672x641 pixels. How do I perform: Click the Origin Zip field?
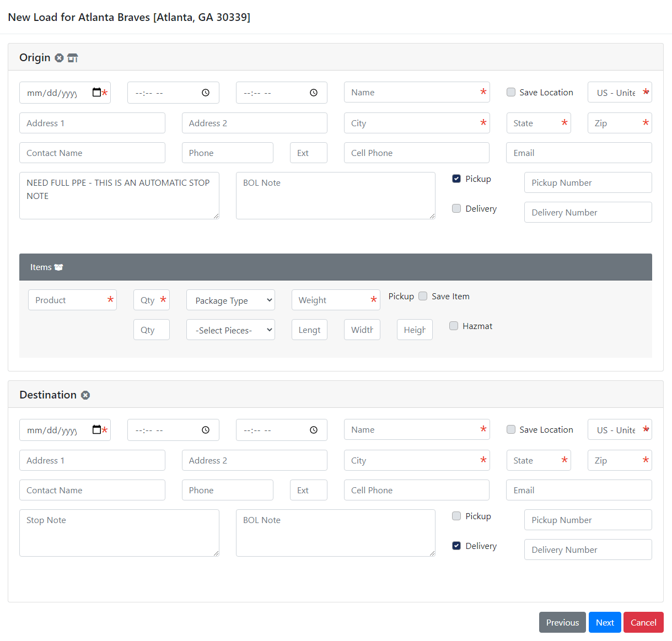point(620,123)
